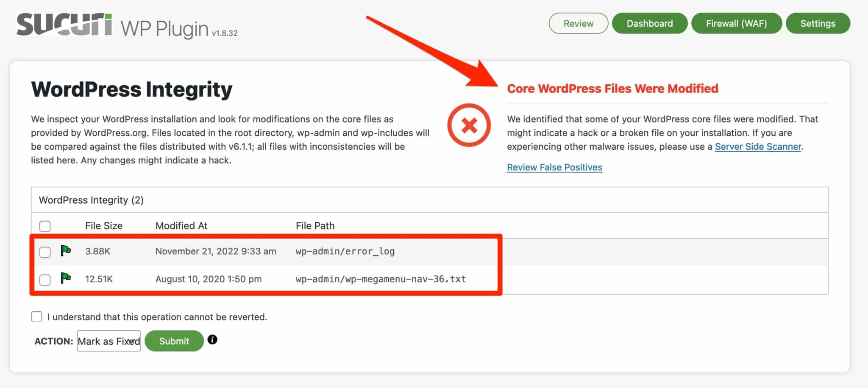Viewport: 868px width, 388px height.
Task: Click the File Size column header
Action: (x=104, y=226)
